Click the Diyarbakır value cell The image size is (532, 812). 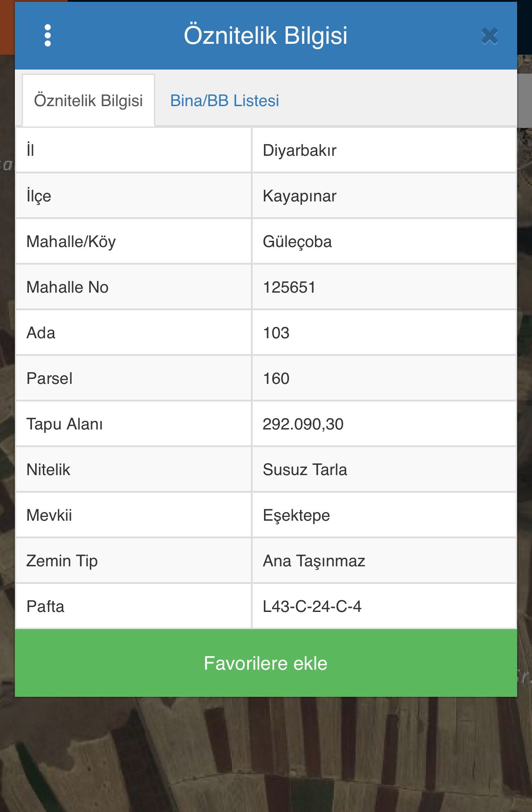(384, 150)
